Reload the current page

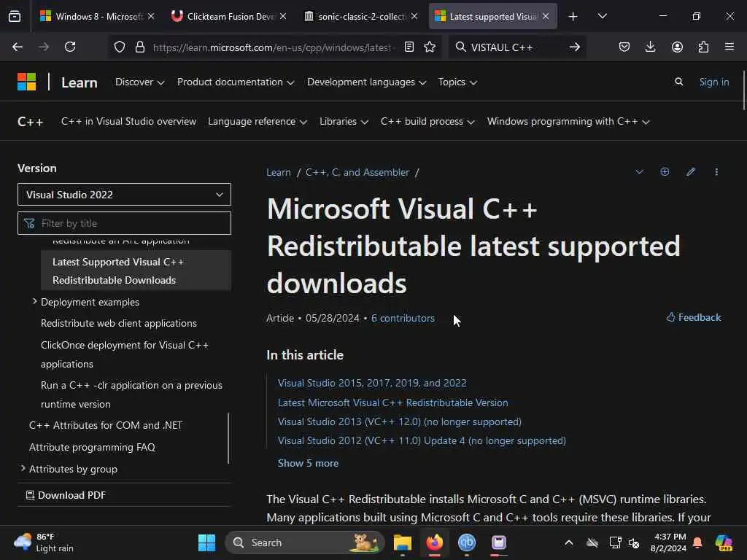70,47
